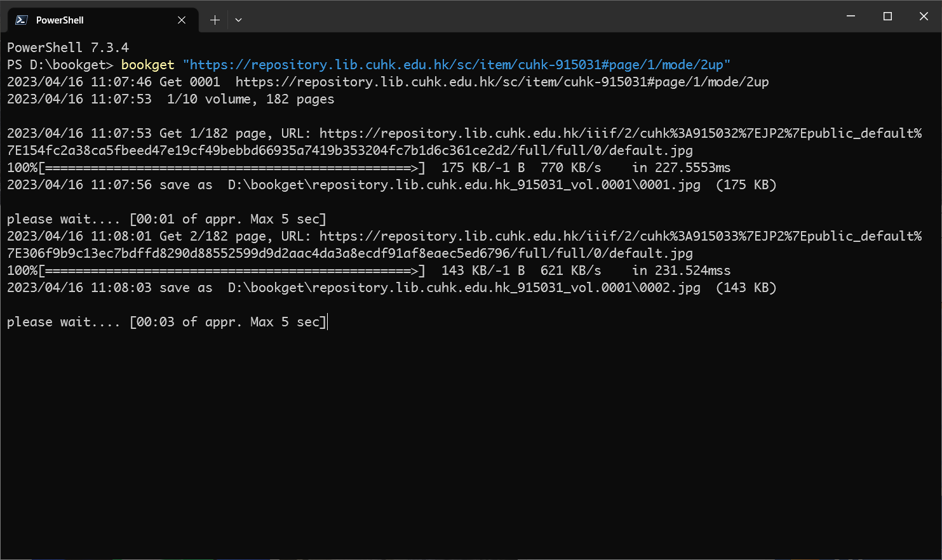The height and width of the screenshot is (560, 942).
Task: Click the URL on the Get 0001 line
Action: pyautogui.click(x=502, y=82)
